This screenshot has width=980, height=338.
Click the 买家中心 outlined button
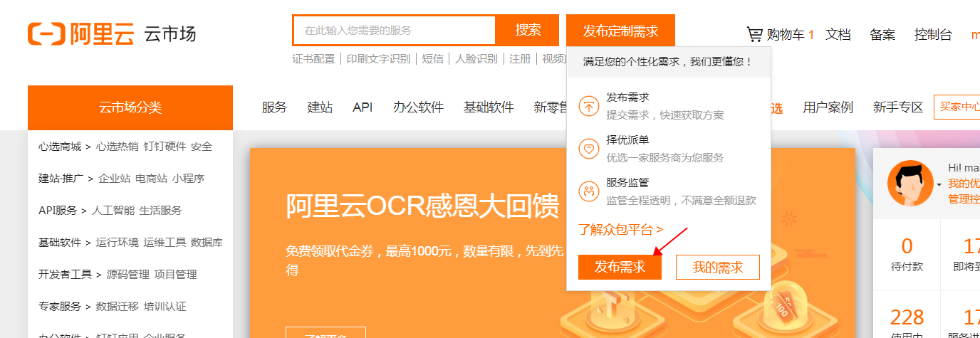click(957, 107)
